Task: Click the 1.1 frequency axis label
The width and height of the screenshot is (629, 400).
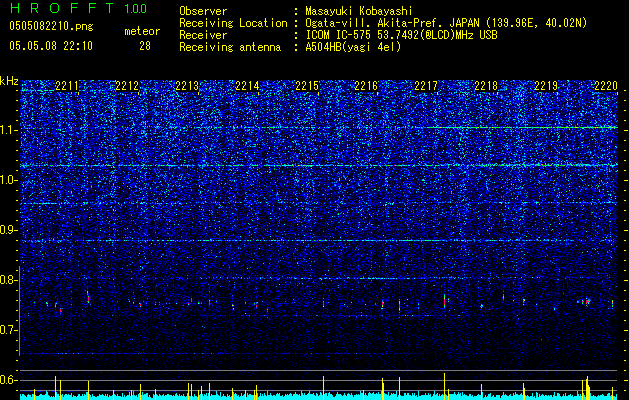Action: pos(8,130)
